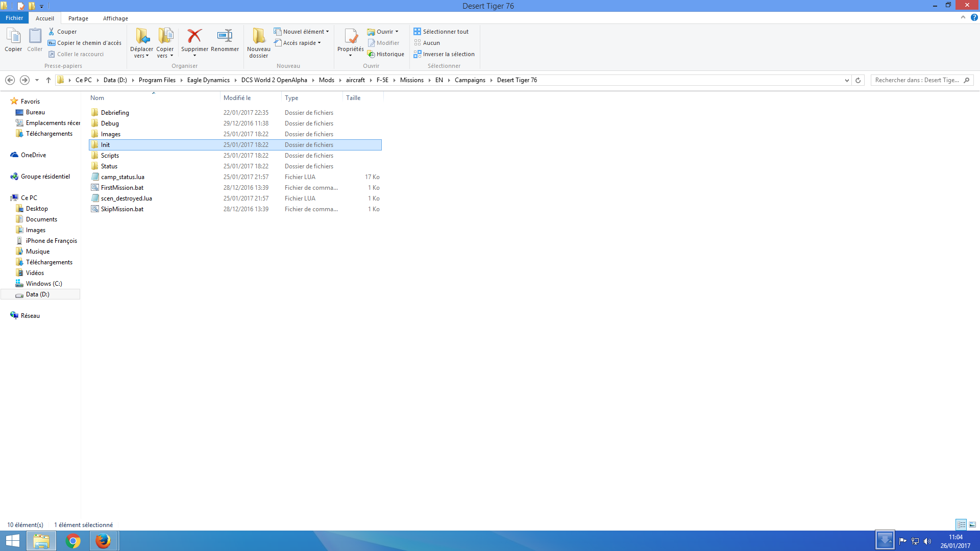Go back with the back arrow

(10, 80)
